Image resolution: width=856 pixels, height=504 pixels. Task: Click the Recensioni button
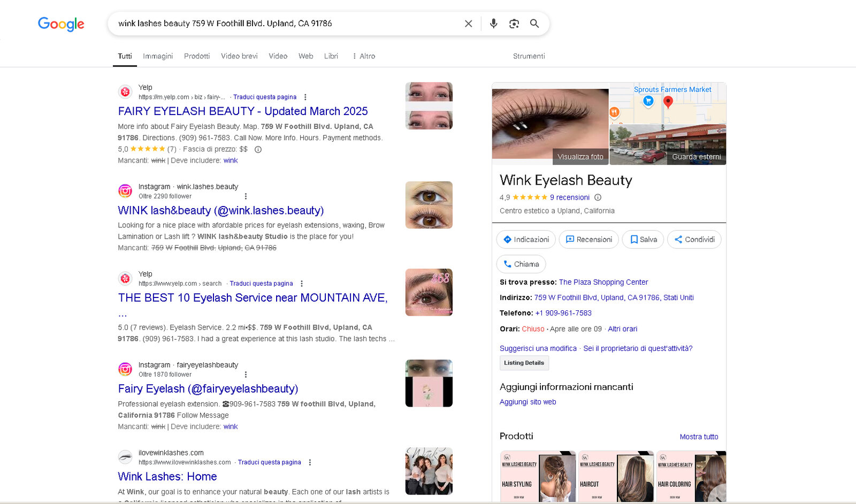[x=588, y=240]
